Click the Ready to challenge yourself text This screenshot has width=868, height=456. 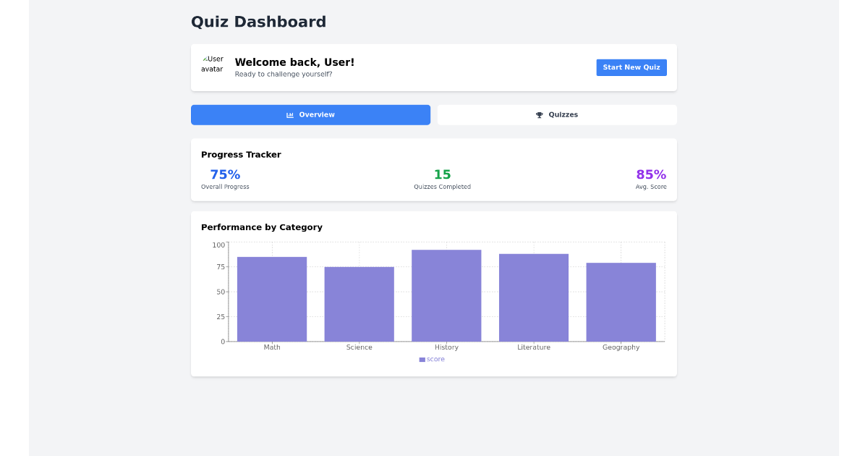pyautogui.click(x=282, y=74)
